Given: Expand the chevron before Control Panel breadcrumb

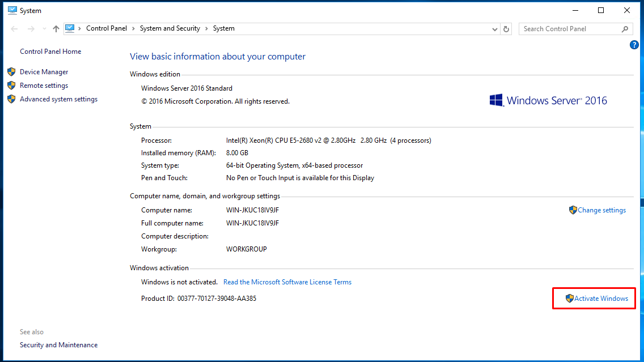Looking at the screenshot, I should pyautogui.click(x=80, y=29).
